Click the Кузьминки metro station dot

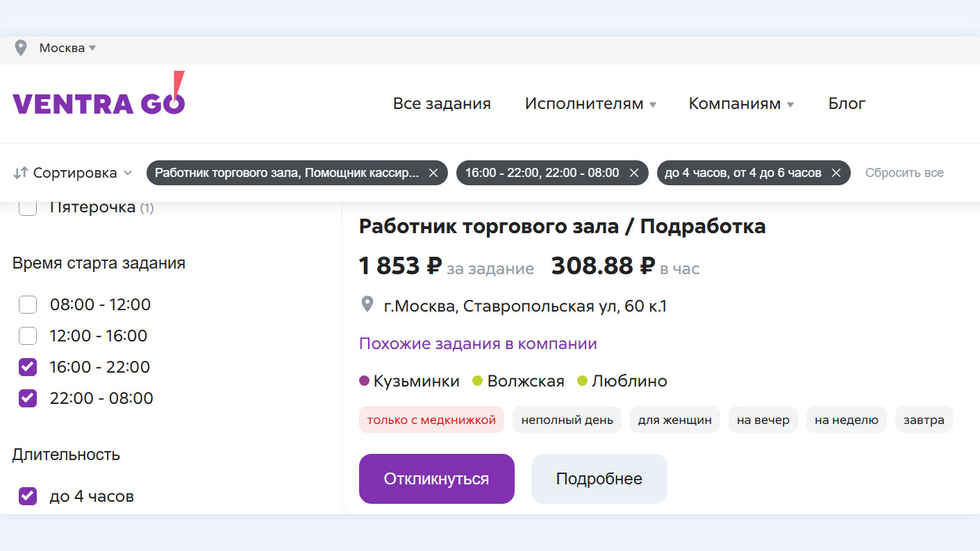point(364,381)
